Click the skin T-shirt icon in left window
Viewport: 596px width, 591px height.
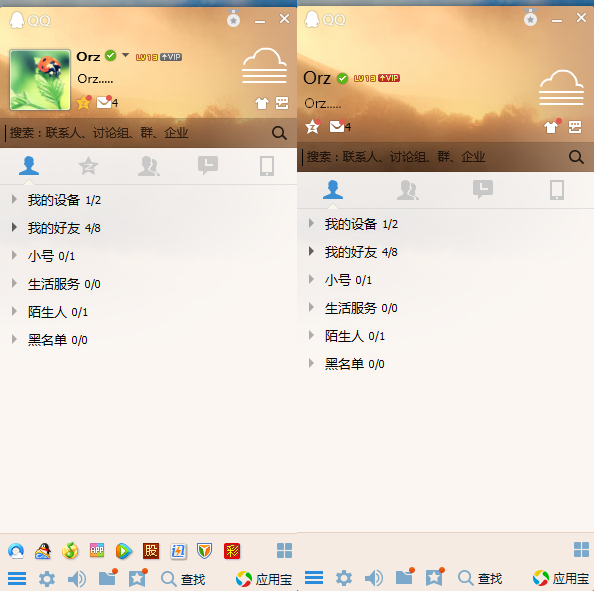coord(262,103)
